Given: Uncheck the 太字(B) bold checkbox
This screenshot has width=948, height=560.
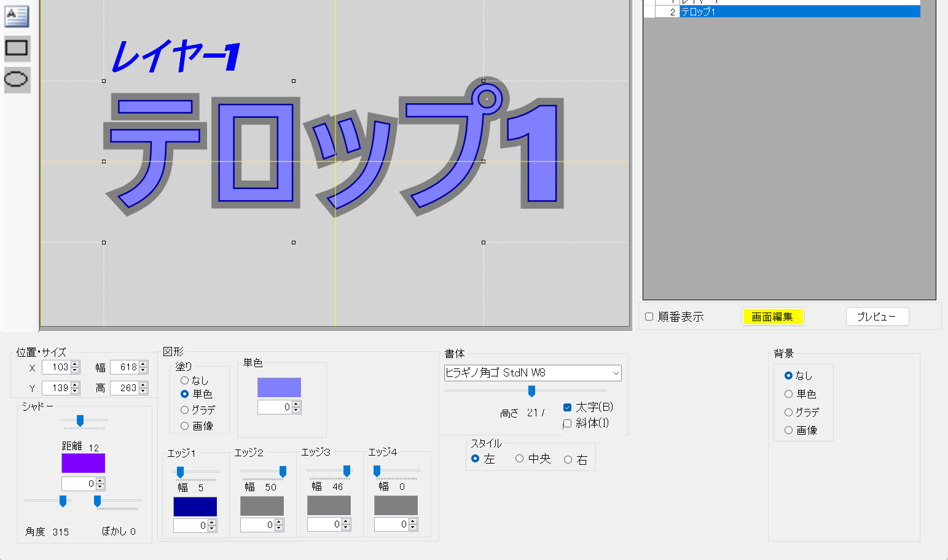Looking at the screenshot, I should click(x=567, y=407).
